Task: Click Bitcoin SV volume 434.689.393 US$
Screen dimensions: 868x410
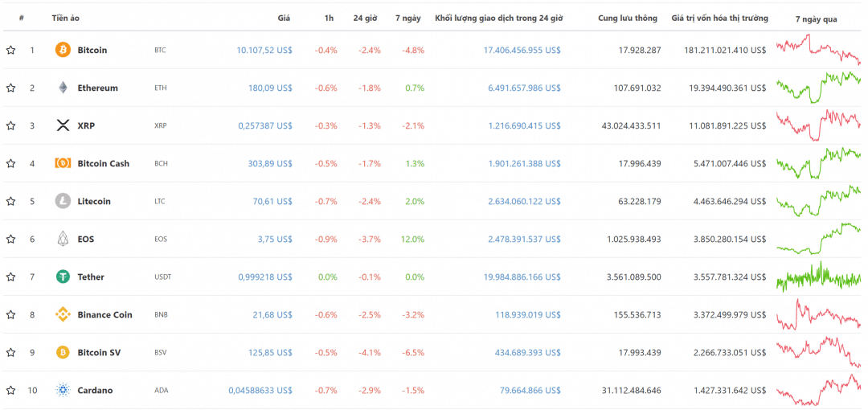Action: [x=527, y=352]
